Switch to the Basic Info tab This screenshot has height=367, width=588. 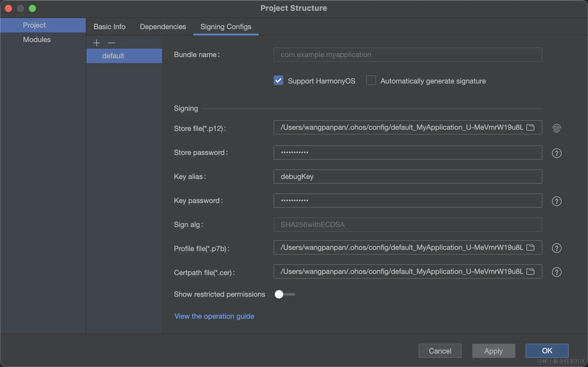[x=109, y=27]
